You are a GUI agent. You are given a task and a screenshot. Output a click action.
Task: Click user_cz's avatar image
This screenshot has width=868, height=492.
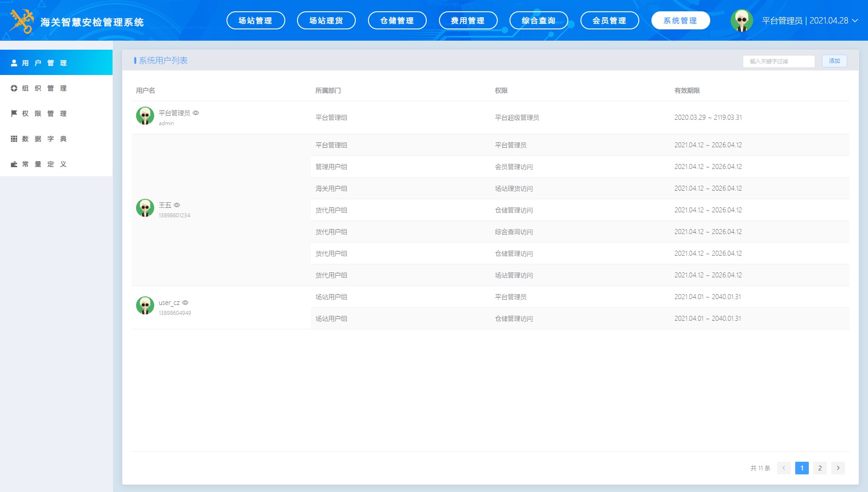coord(145,305)
